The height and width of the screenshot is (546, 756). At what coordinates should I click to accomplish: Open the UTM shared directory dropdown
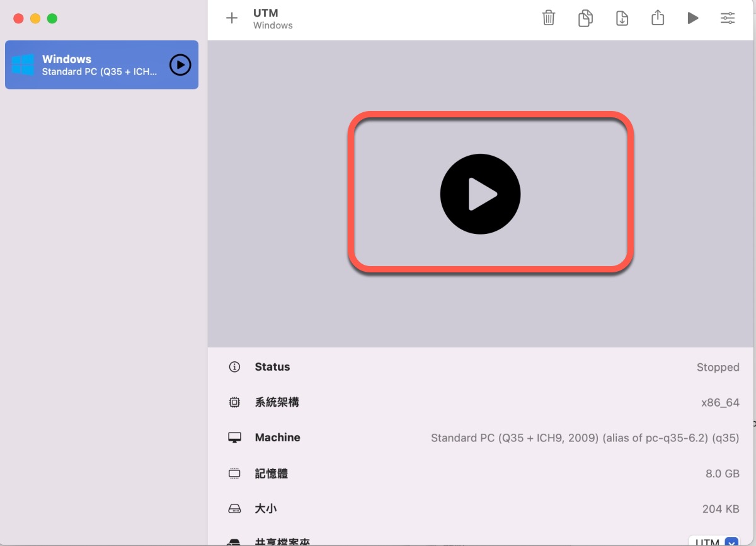pos(714,542)
